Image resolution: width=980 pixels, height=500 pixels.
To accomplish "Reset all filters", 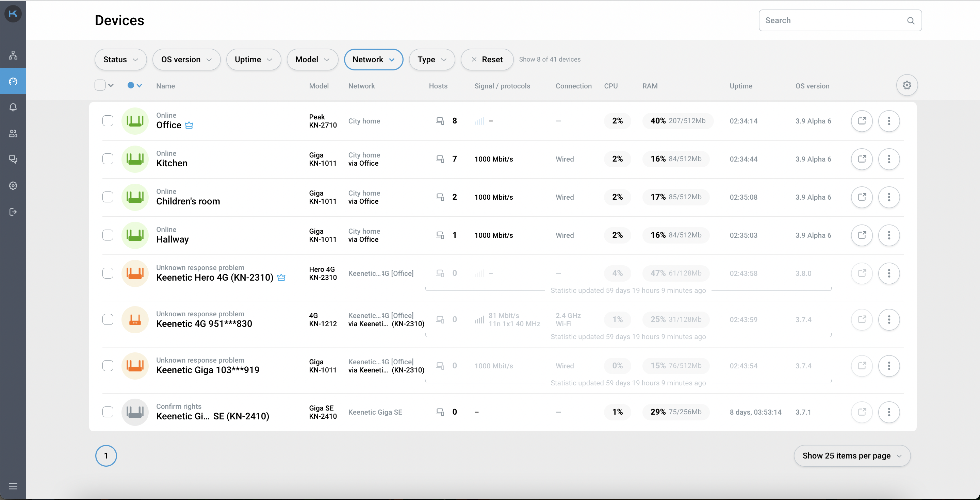I will coord(487,60).
